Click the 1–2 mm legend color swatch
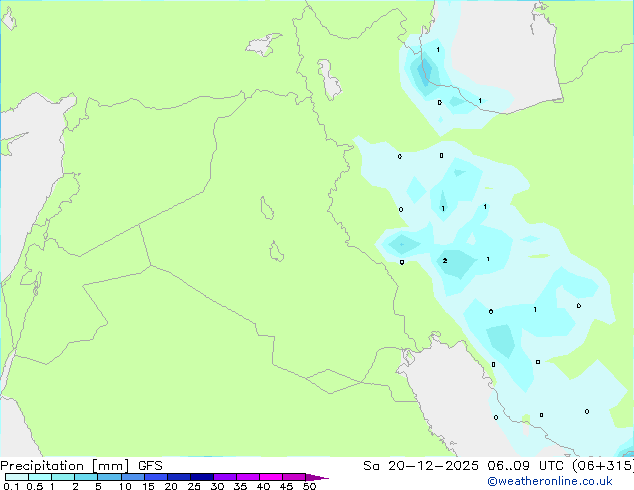The width and height of the screenshot is (634, 490). click(63, 477)
